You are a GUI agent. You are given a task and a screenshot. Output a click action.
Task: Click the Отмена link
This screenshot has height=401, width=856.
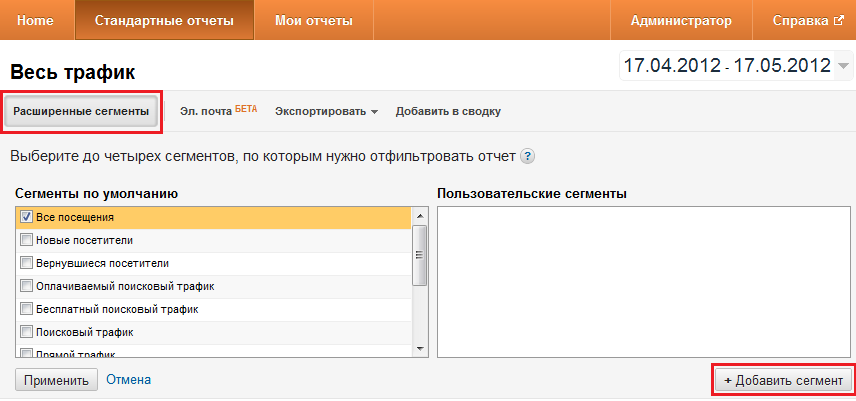128,379
